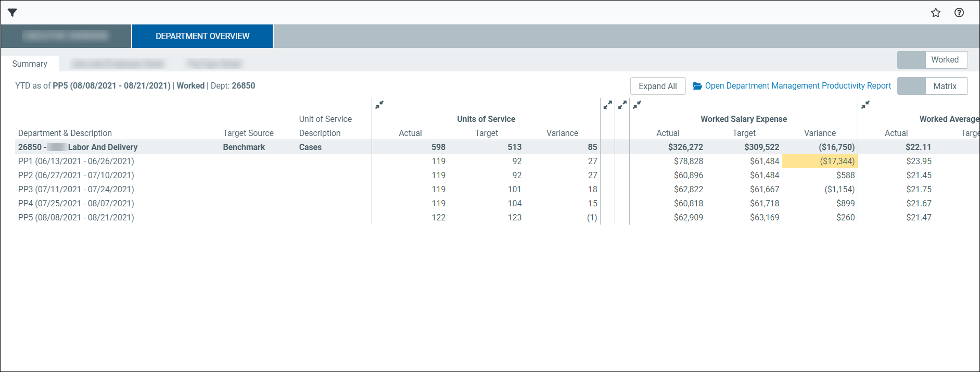The width and height of the screenshot is (980, 372).
Task: Open help via the question mark icon
Action: pos(959,13)
